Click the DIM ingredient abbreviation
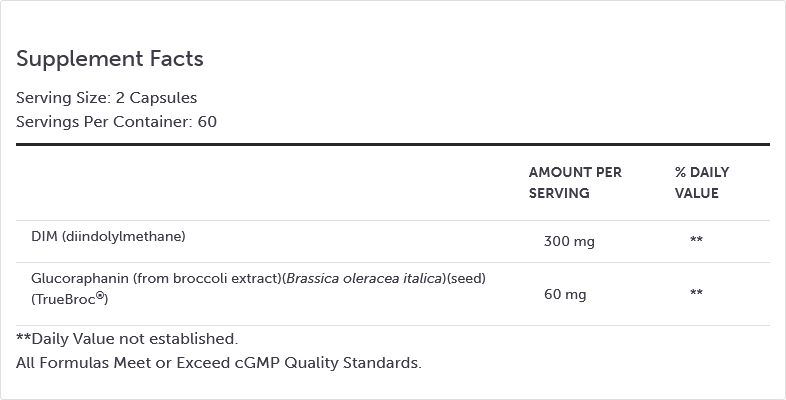786x400 pixels. (x=44, y=237)
